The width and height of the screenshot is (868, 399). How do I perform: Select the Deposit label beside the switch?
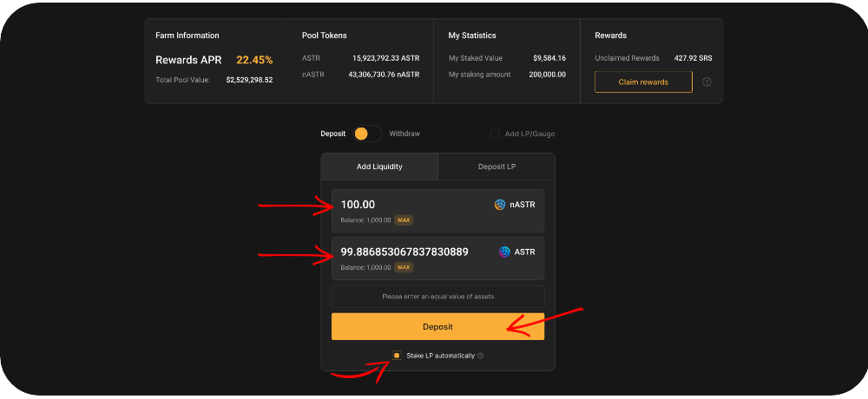click(x=332, y=134)
